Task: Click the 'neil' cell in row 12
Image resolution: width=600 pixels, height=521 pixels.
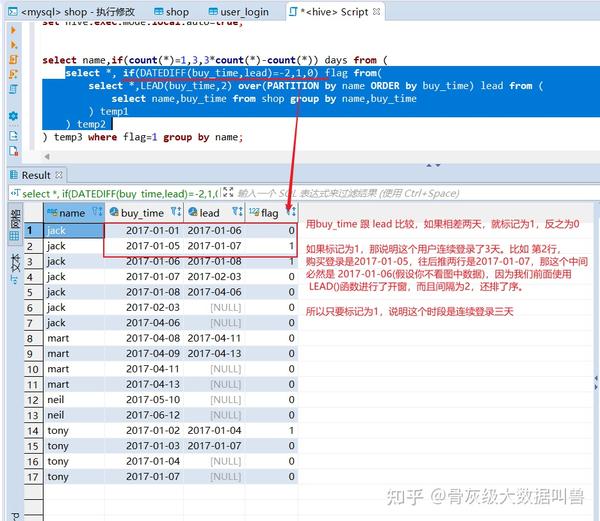Action: [x=74, y=400]
